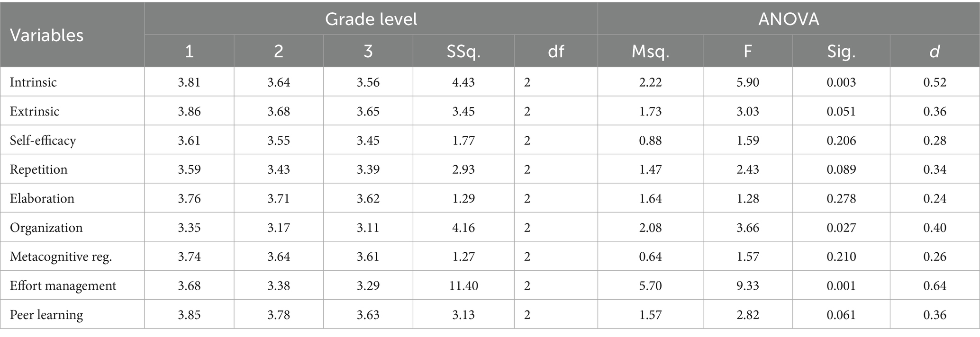This screenshot has width=980, height=337.
Task: Click the Repetition row label
Action: [38, 169]
